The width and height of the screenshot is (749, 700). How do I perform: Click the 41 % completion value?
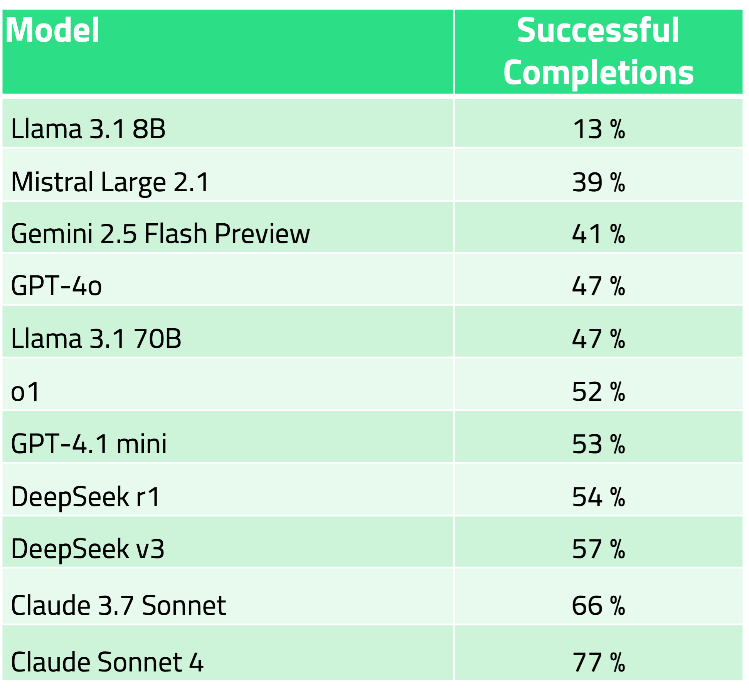pyautogui.click(x=598, y=234)
